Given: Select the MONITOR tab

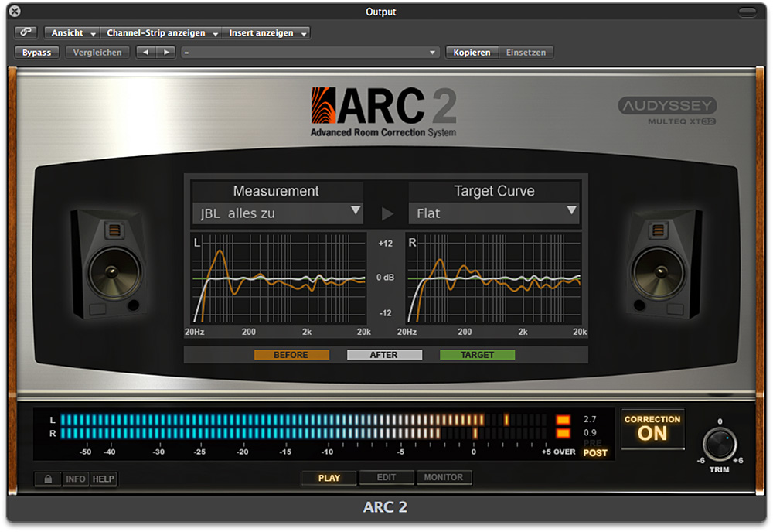Looking at the screenshot, I should click(x=444, y=478).
